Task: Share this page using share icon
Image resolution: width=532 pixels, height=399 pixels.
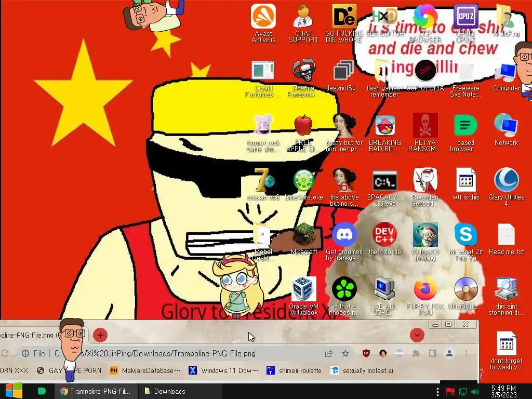Action: 329,353
